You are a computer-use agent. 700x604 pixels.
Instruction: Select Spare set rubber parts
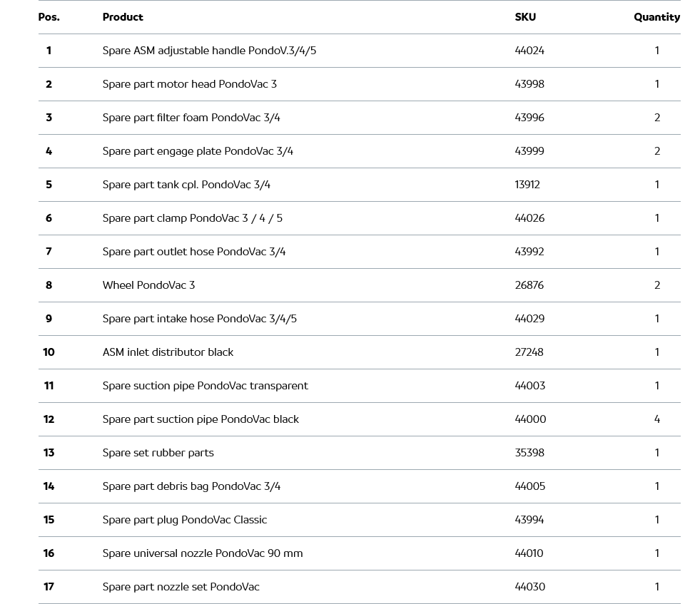click(158, 453)
